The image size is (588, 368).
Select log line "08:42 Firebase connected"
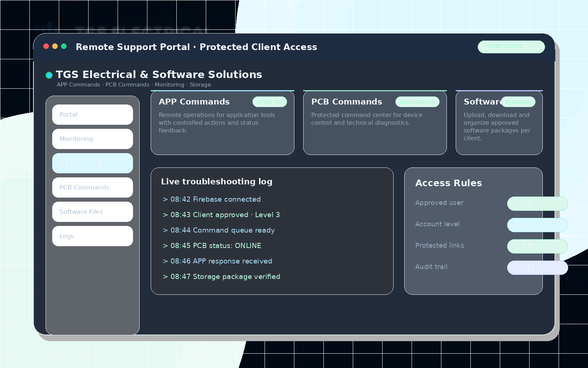click(212, 199)
